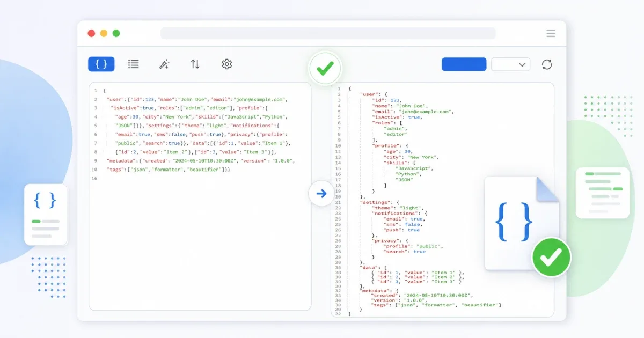
Task: Open the gear settings icon
Action: click(x=226, y=64)
